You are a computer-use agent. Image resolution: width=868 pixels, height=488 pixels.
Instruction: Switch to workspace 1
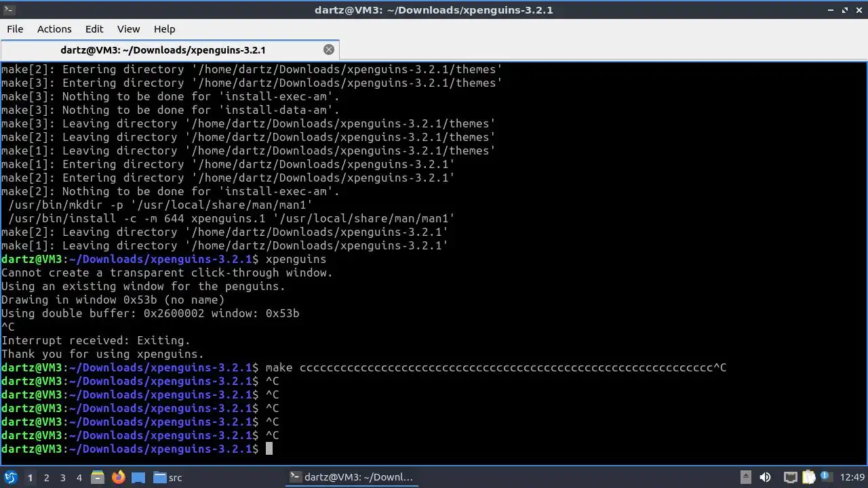30,477
